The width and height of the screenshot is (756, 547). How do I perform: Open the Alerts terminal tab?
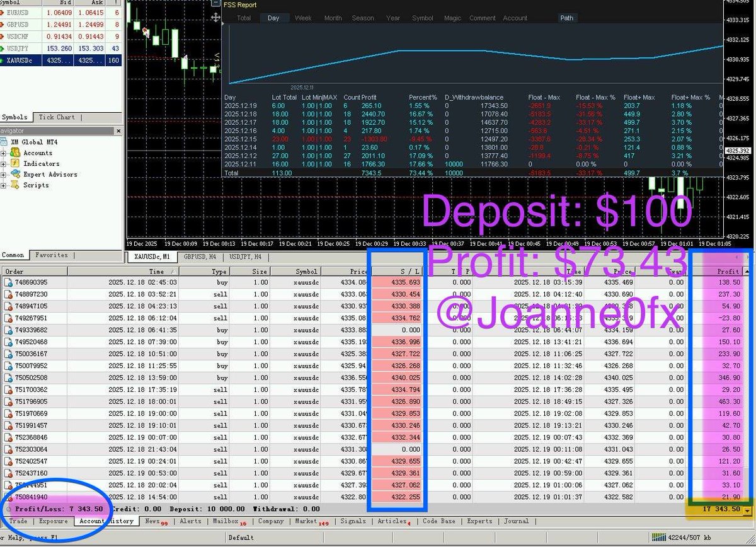(x=190, y=521)
